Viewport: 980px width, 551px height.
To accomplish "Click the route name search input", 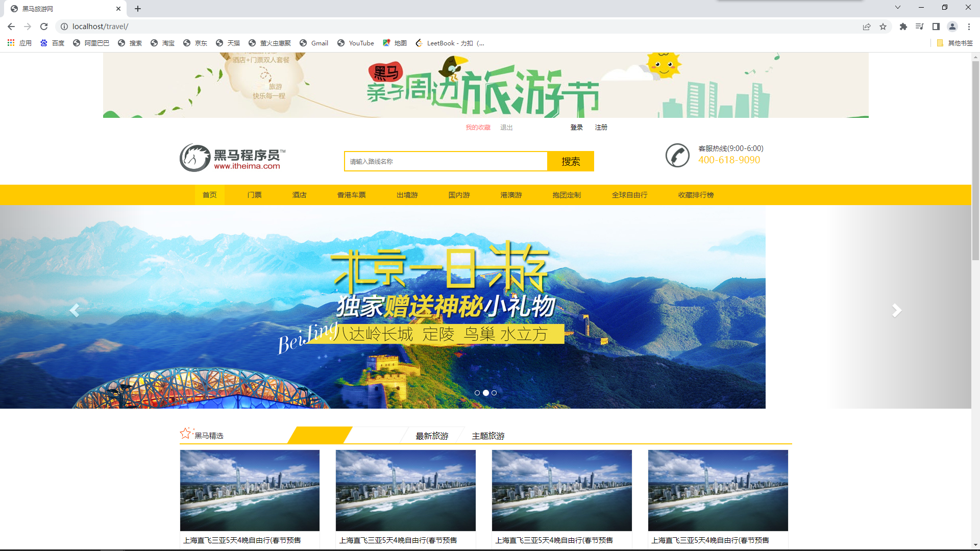I will point(446,161).
